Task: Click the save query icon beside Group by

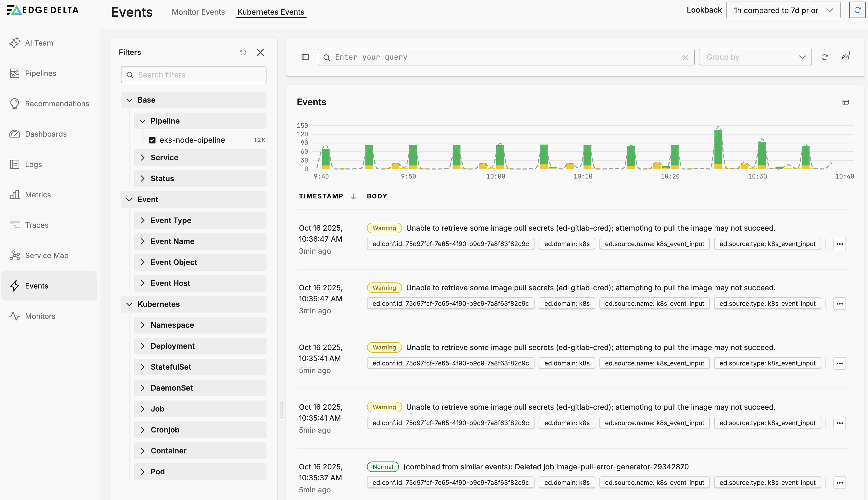Action: click(x=847, y=56)
